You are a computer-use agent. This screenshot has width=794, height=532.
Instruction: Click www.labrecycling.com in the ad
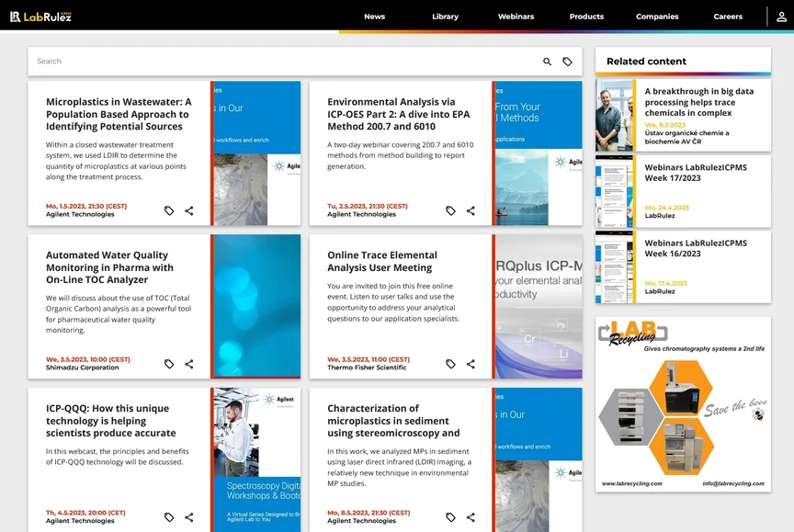[632, 483]
